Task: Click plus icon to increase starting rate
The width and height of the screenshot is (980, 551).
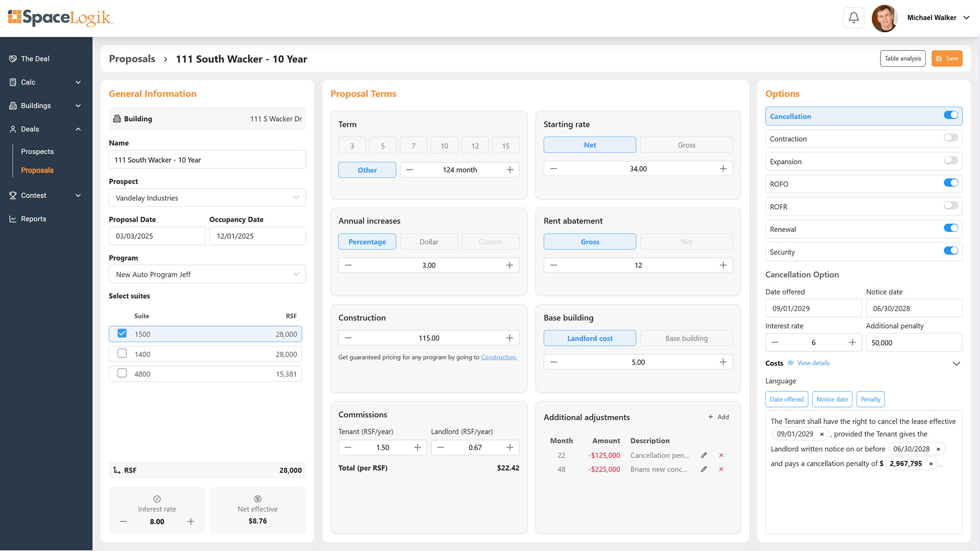Action: [x=723, y=169]
